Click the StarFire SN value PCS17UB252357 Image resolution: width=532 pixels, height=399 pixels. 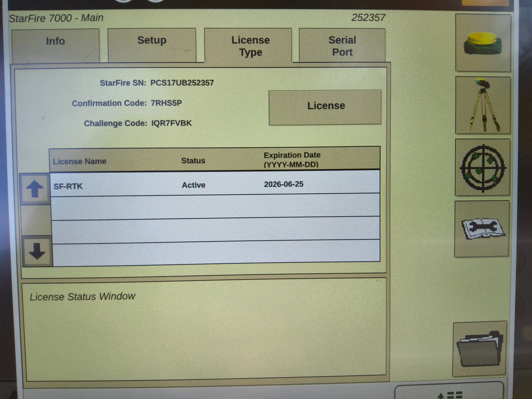coord(182,83)
